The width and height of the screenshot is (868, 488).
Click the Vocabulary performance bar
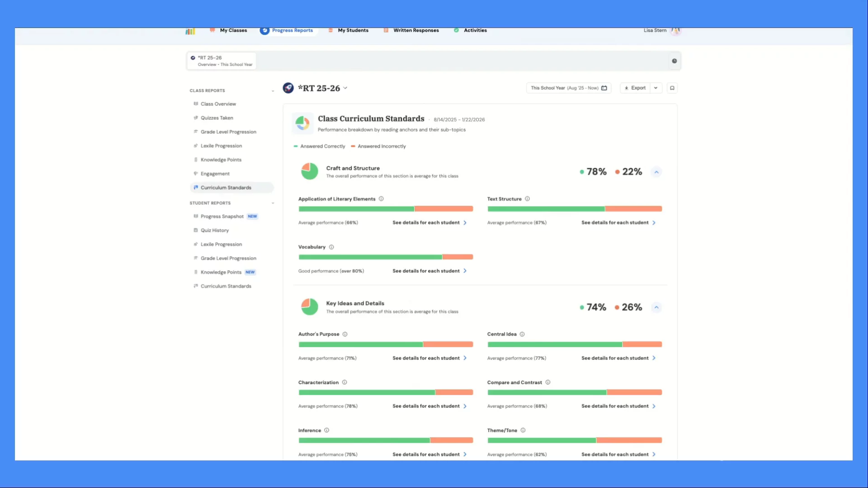point(385,257)
